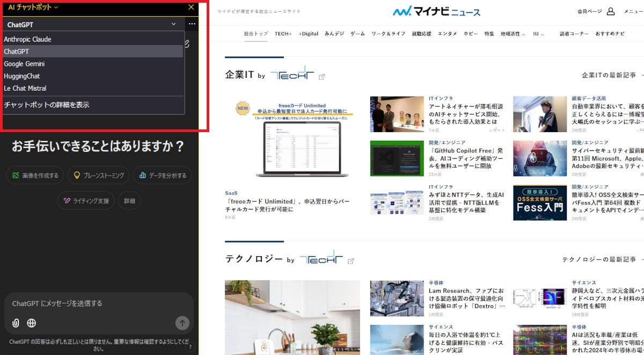644x355 pixels.
Task: Open the 静岡大 materials article thumbnail
Action: tap(540, 298)
